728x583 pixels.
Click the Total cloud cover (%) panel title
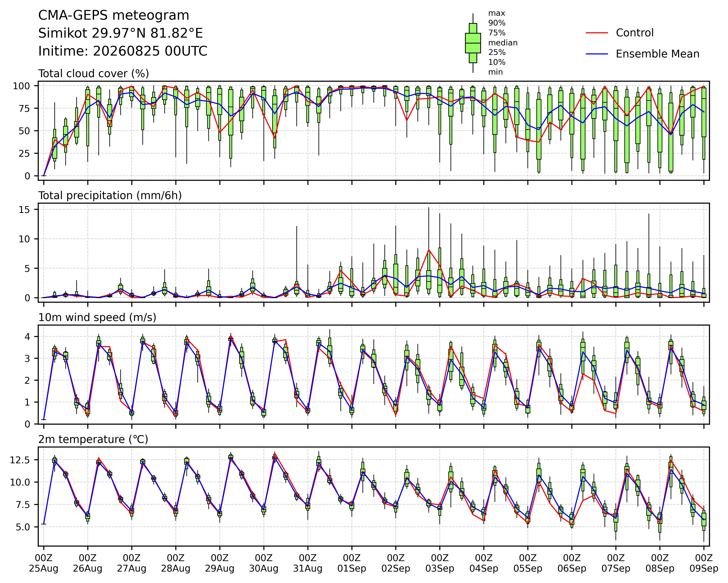click(x=94, y=74)
